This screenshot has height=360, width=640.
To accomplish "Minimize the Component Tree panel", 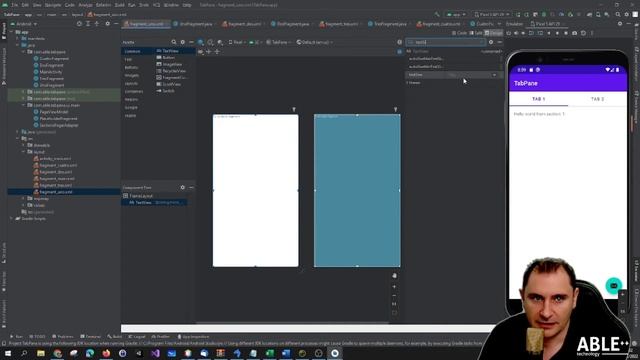I will 191,187.
